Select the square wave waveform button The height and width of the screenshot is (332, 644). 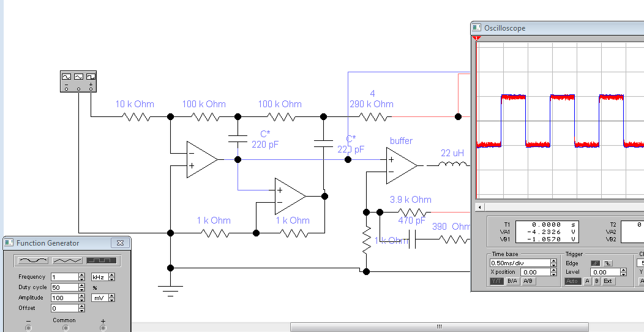tap(102, 260)
